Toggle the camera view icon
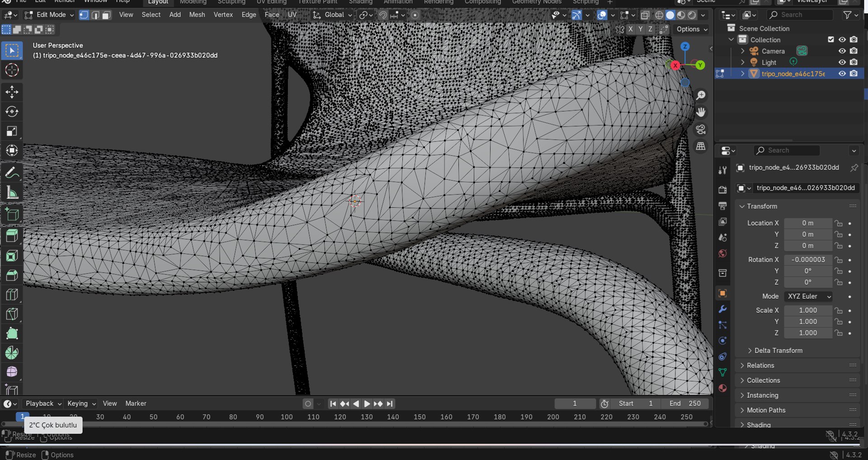Screen dimensions: 868x460 (x=701, y=129)
